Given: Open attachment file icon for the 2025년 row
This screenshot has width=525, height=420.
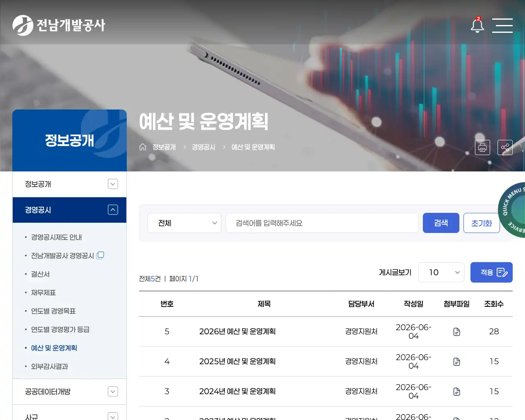Looking at the screenshot, I should (457, 362).
